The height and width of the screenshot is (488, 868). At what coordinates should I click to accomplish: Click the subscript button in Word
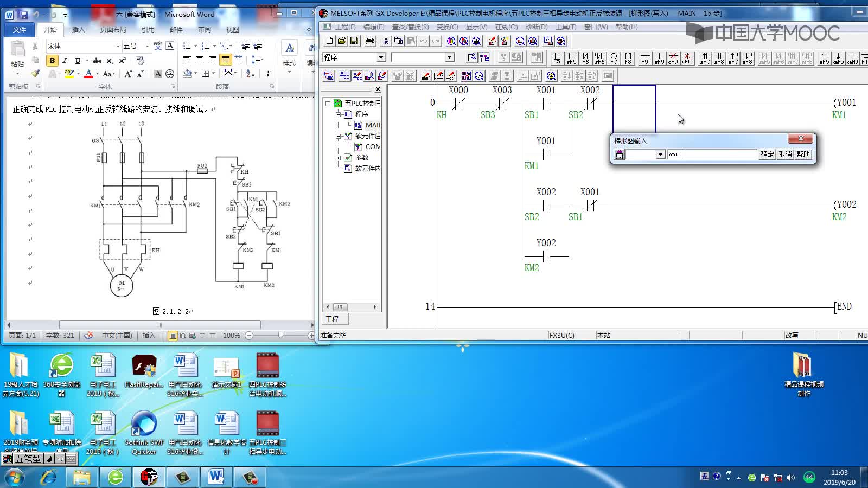point(110,60)
